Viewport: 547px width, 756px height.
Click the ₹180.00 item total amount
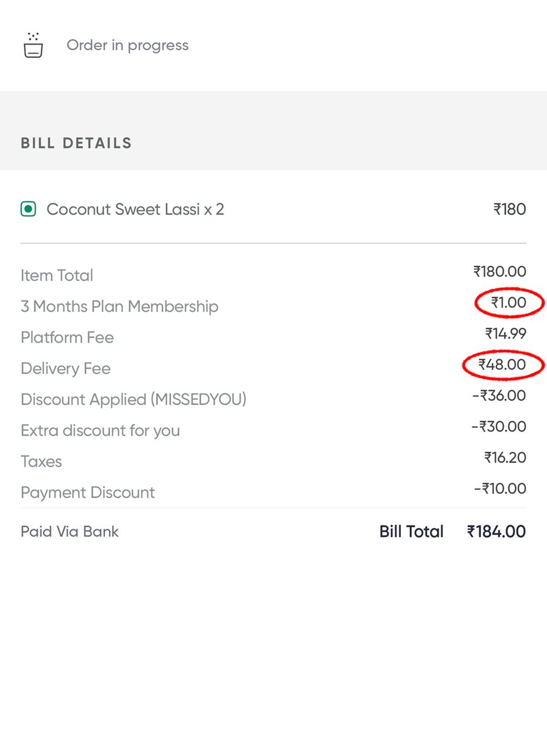pos(499,272)
